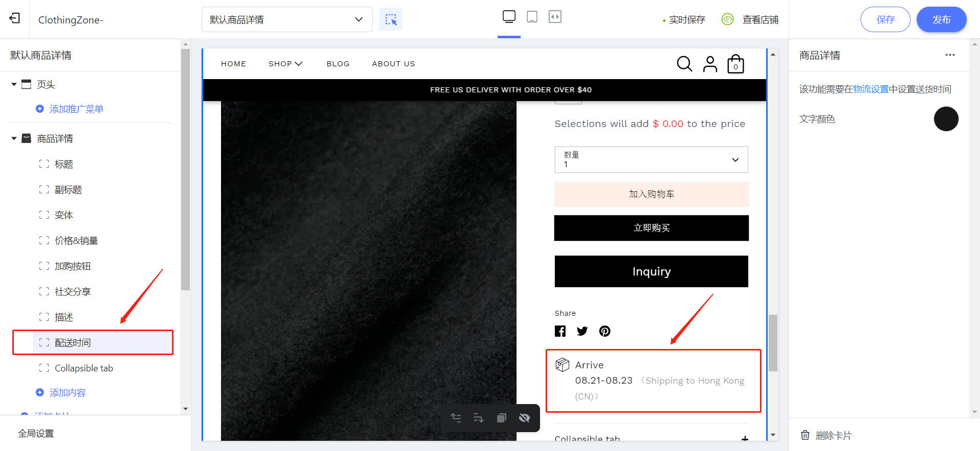Image resolution: width=980 pixels, height=451 pixels.
Task: Click the preview scrollbar down arrow
Action: [773, 435]
